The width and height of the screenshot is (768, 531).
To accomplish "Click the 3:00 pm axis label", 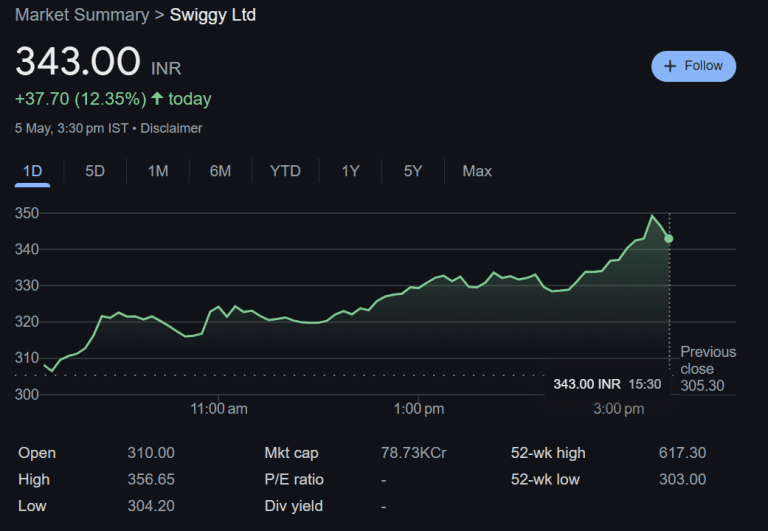I will pos(619,409).
